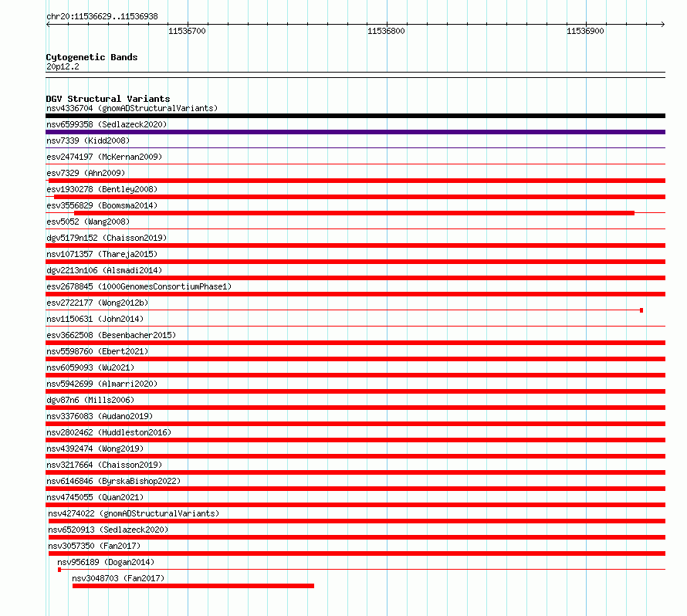Screen dimensions: 687x616
Task: Click esv7329 (Ahn2009) label
Action: click(x=86, y=173)
